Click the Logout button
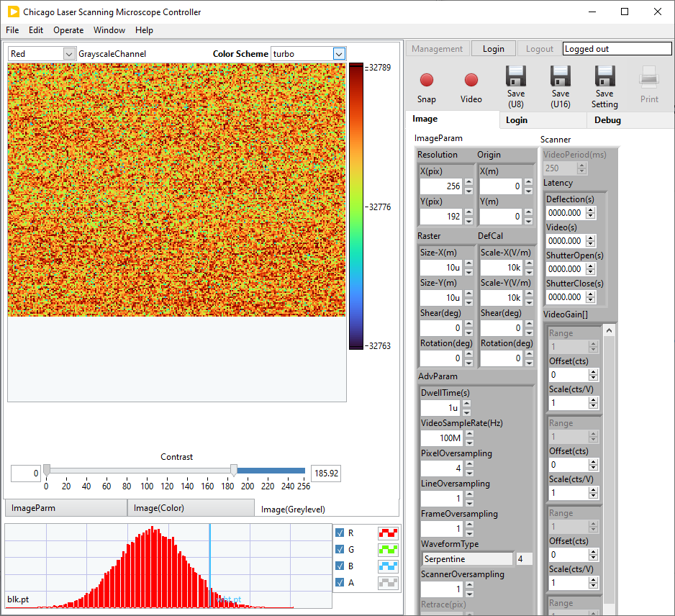Screen dimensions: 675x616 click(x=540, y=49)
